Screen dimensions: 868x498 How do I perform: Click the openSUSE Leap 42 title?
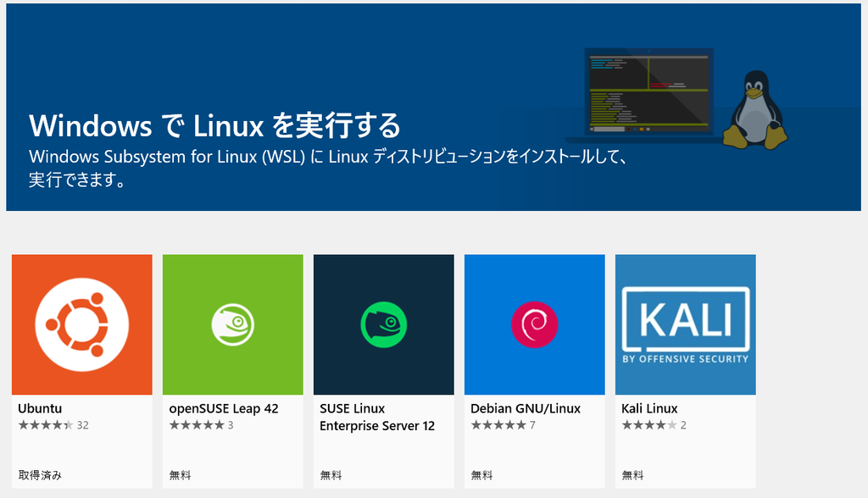pyautogui.click(x=224, y=409)
